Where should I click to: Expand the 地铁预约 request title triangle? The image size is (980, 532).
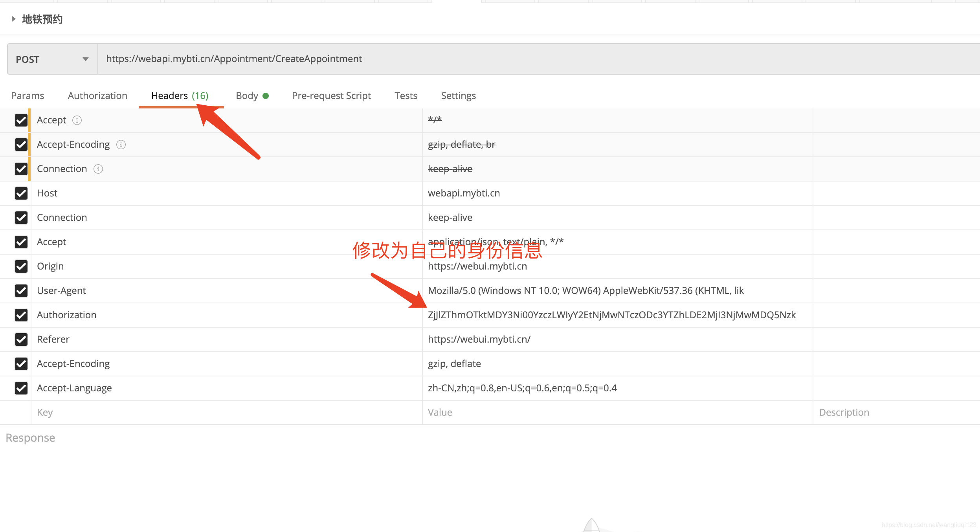pos(13,19)
